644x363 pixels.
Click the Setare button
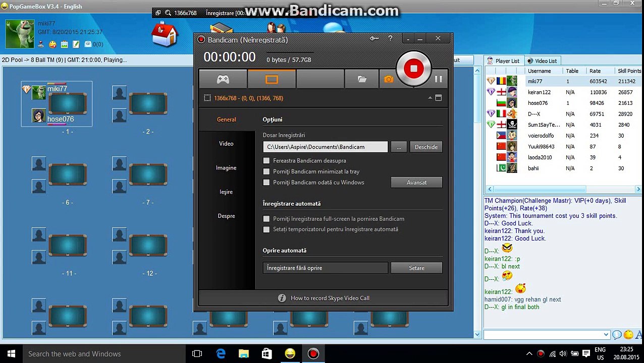[416, 268]
